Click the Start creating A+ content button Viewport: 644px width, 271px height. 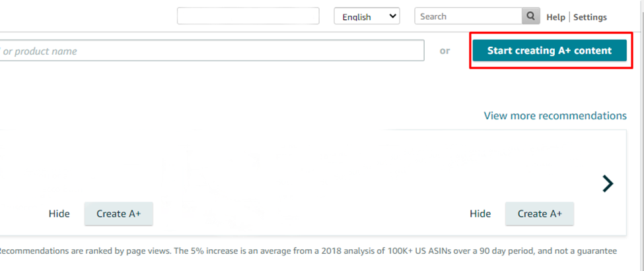tap(550, 50)
